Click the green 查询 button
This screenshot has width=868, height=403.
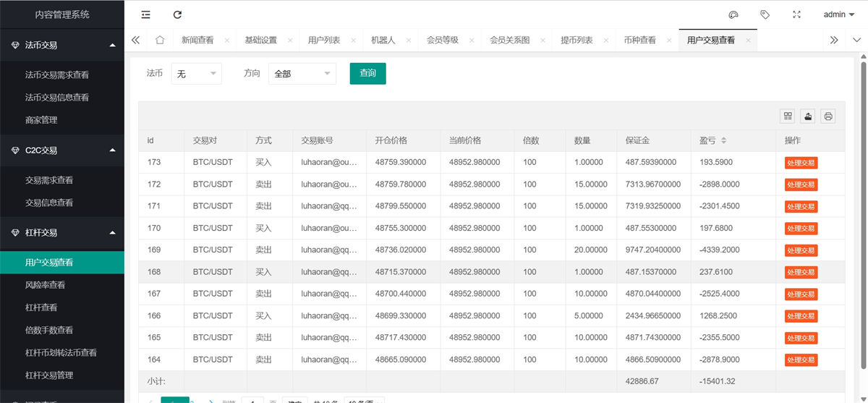[x=367, y=73]
